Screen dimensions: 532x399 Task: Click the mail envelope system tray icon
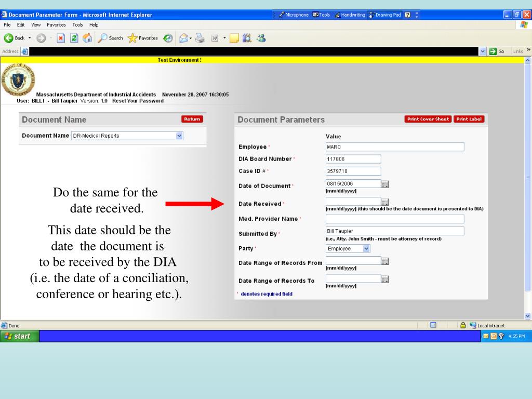pos(486,336)
